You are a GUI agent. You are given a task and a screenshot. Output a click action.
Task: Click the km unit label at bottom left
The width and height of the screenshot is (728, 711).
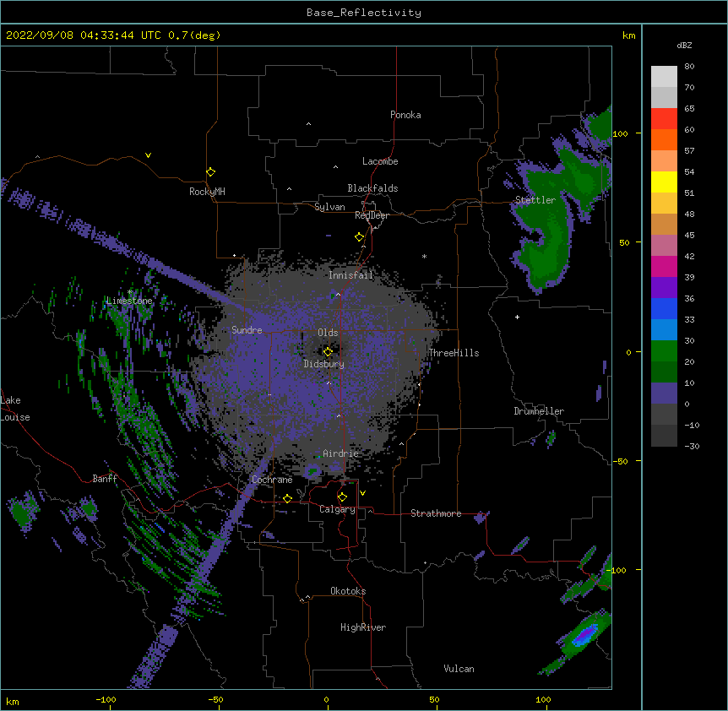pyautogui.click(x=13, y=701)
